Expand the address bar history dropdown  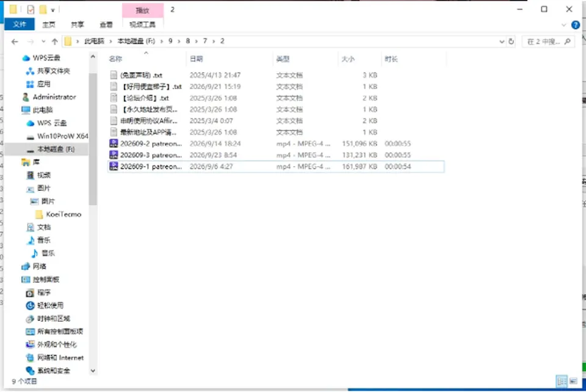click(x=502, y=42)
